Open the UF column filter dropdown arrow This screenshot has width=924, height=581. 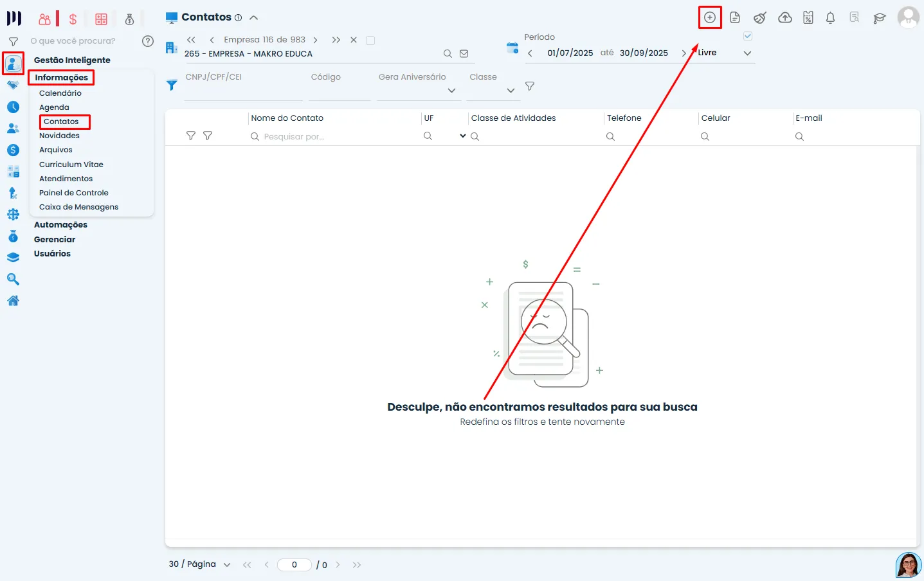coord(463,136)
